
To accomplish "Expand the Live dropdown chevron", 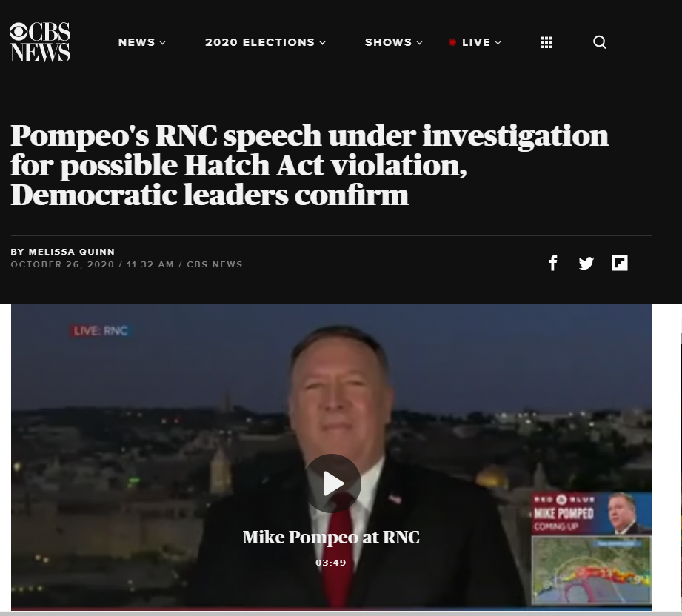I will coord(498,43).
